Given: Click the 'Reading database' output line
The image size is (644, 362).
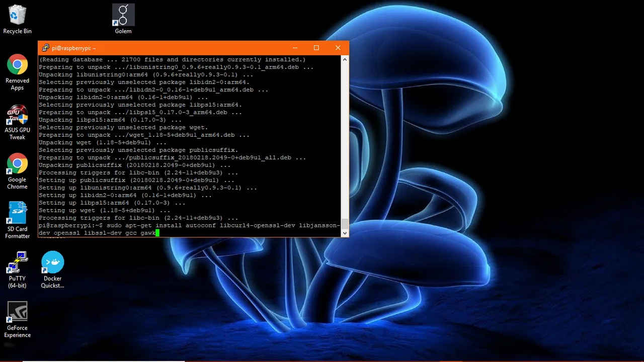Looking at the screenshot, I should point(172,59).
